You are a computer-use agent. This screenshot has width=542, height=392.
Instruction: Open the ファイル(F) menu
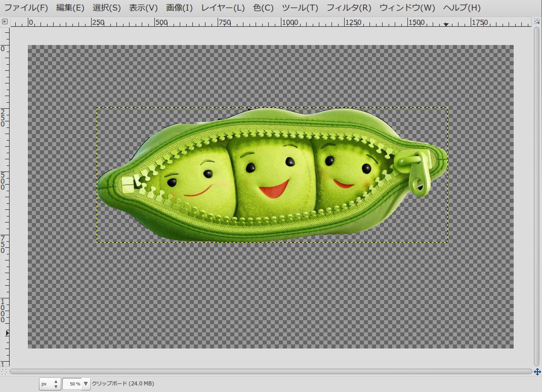tap(26, 8)
